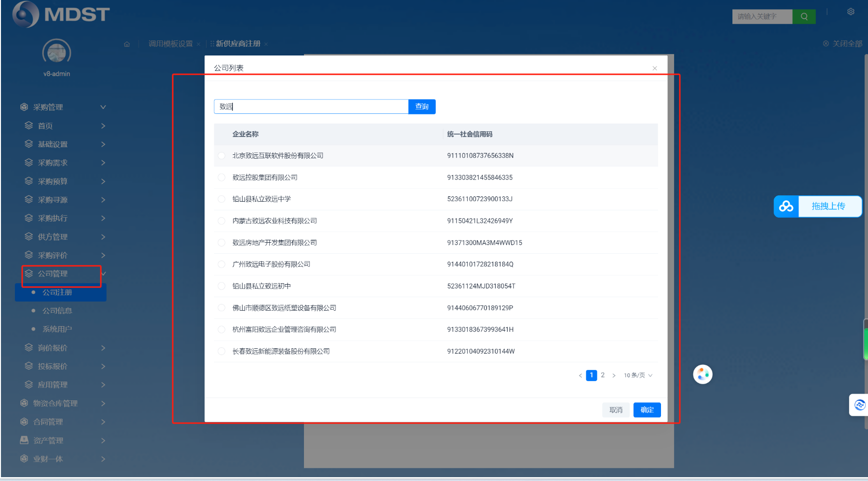Screen dimensions: 868x481
Task: Click the search magnifier button in the top bar
Action: click(x=804, y=16)
